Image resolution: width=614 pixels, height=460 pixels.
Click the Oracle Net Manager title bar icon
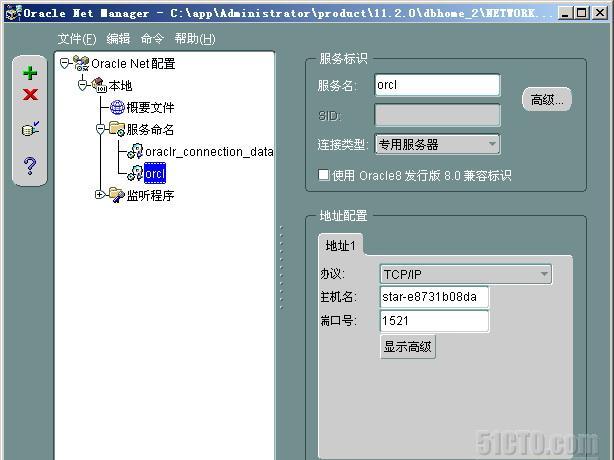click(x=13, y=13)
